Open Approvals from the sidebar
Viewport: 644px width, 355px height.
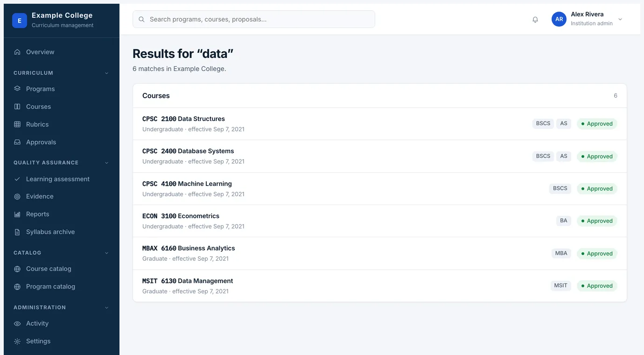point(62,142)
